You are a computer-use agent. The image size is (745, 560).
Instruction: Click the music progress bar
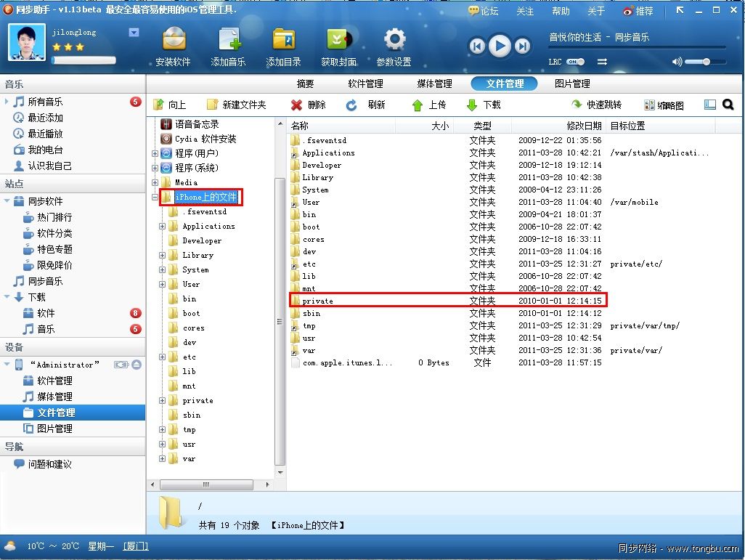click(x=637, y=47)
